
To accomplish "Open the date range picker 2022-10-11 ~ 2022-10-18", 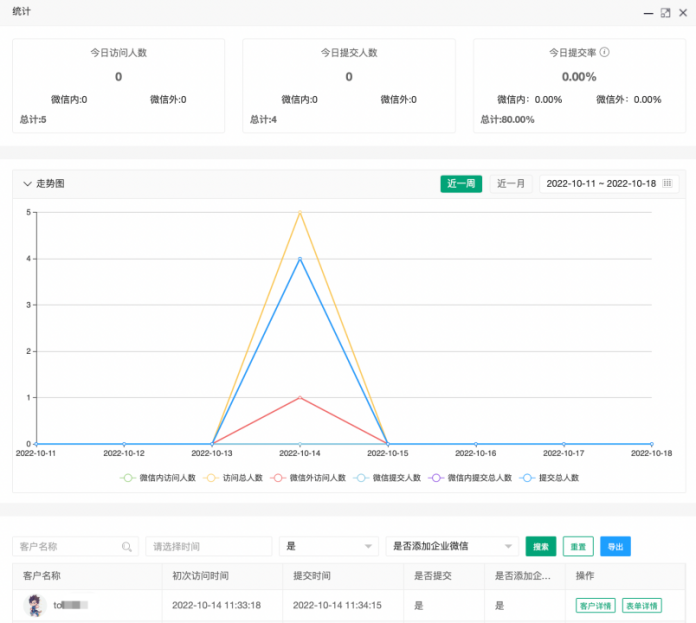I will [x=609, y=184].
